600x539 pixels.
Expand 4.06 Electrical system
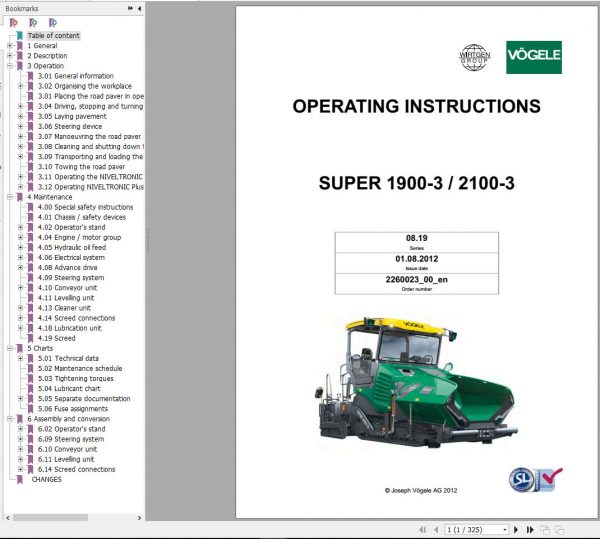click(x=21, y=257)
